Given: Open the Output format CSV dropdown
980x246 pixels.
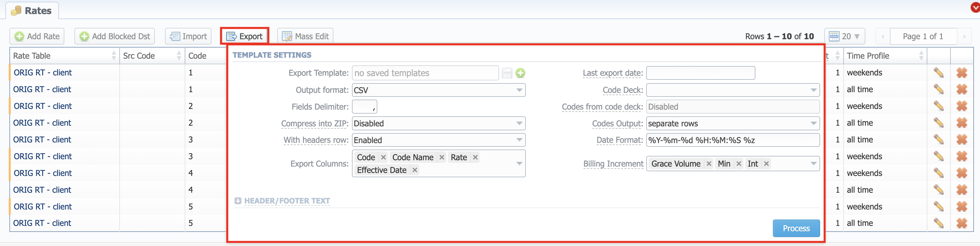Looking at the screenshot, I should [x=439, y=90].
